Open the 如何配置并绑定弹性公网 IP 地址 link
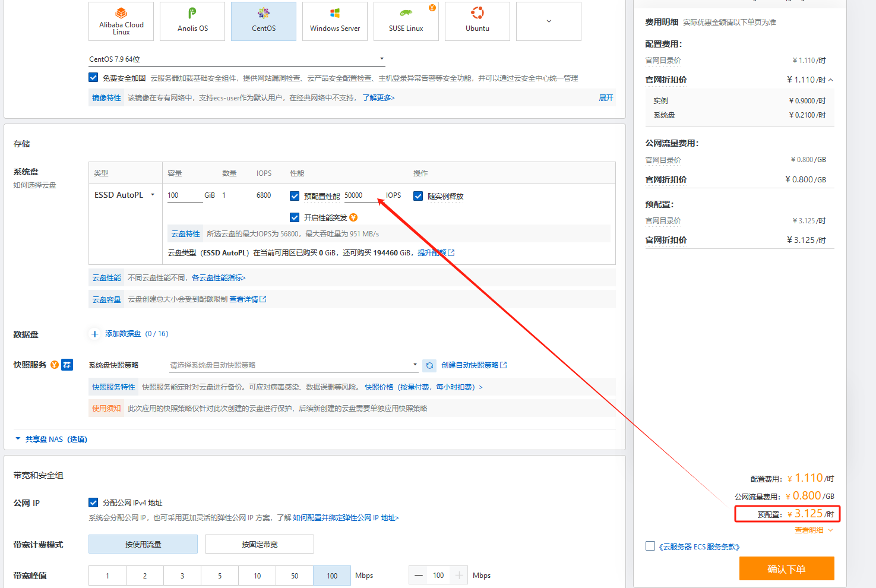Viewport: 876px width, 588px height. point(346,518)
